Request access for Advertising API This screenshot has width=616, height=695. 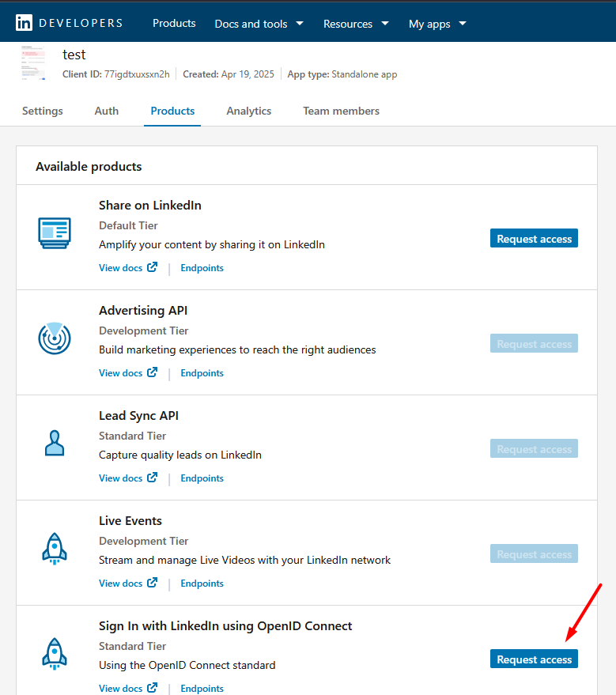click(534, 343)
